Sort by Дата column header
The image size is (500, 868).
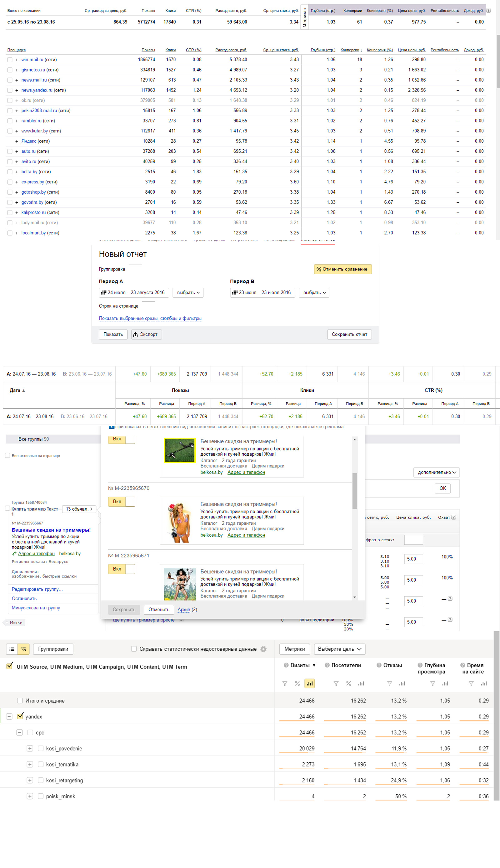pyautogui.click(x=17, y=390)
